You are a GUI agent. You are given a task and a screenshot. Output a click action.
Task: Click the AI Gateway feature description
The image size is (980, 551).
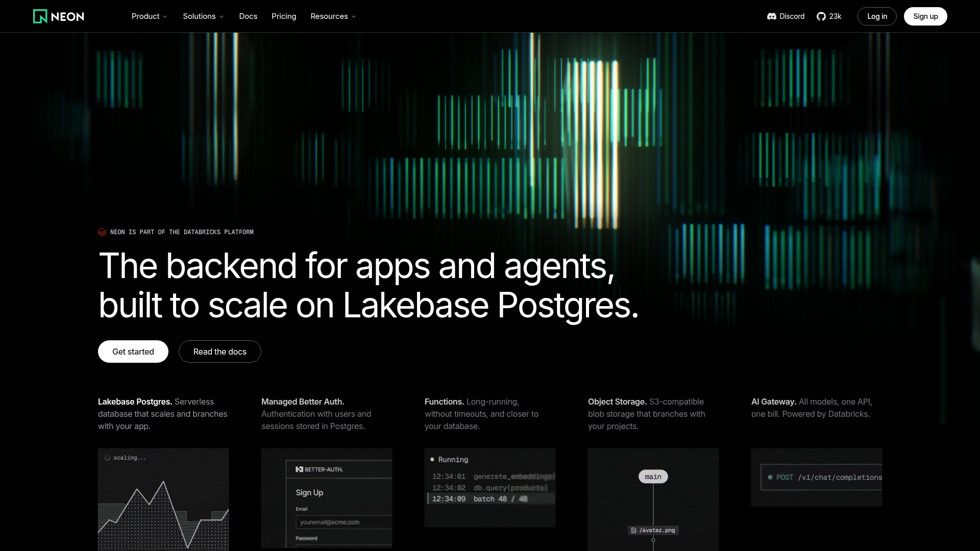coord(812,408)
